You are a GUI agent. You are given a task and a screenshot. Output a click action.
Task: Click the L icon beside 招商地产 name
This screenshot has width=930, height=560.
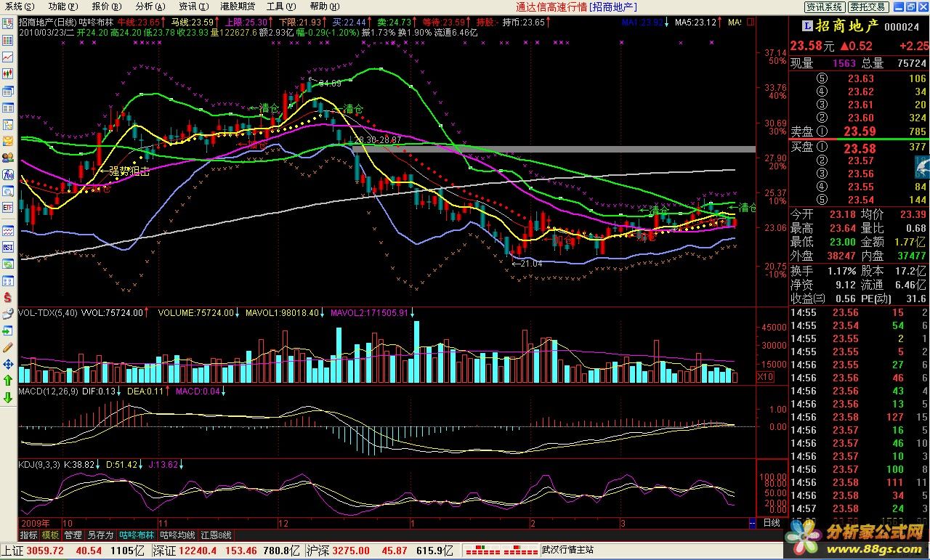pos(807,26)
